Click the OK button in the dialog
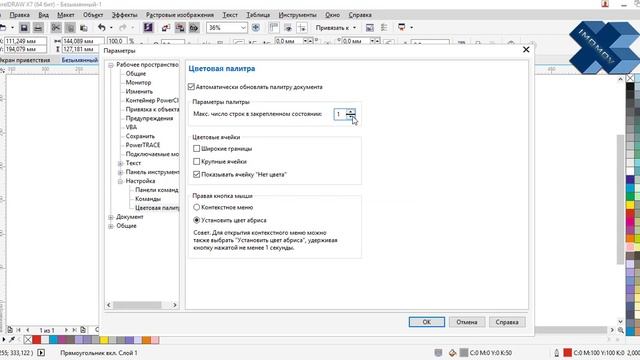Screen dimensions: 640x360 427,322
